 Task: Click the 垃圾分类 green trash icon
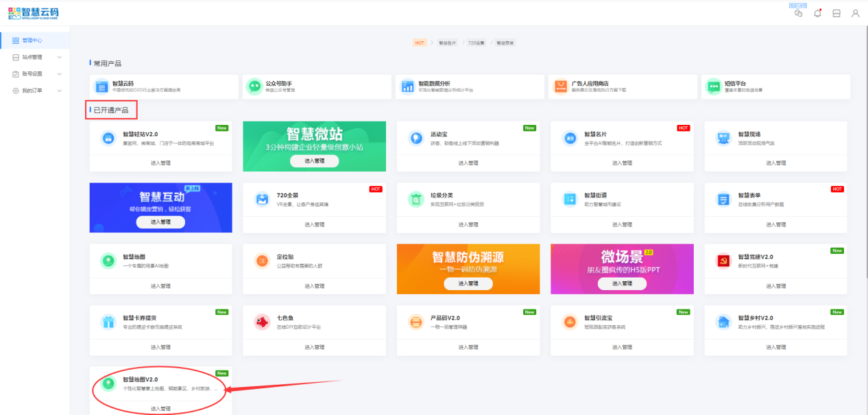click(415, 199)
